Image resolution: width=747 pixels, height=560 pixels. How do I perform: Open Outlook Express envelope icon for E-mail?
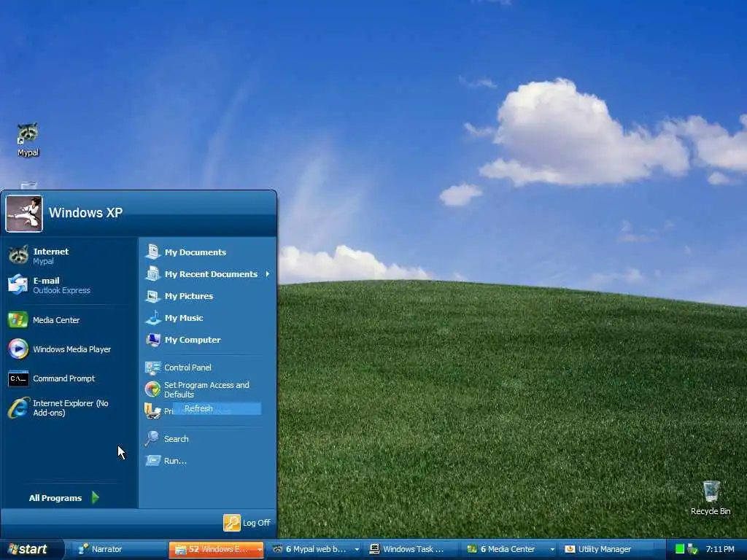pos(18,285)
